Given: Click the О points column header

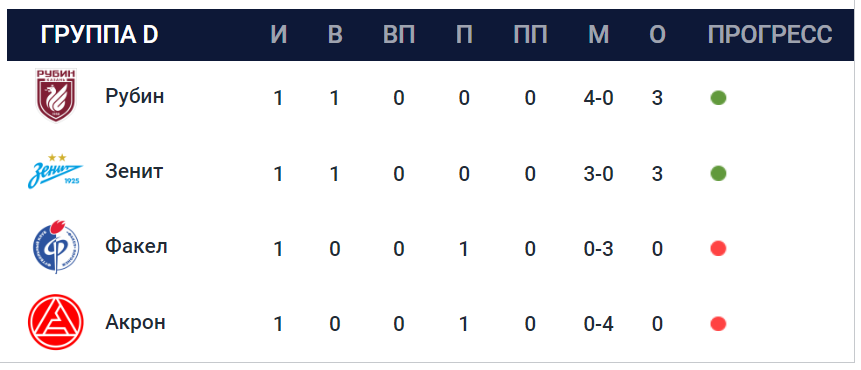Looking at the screenshot, I should [657, 35].
